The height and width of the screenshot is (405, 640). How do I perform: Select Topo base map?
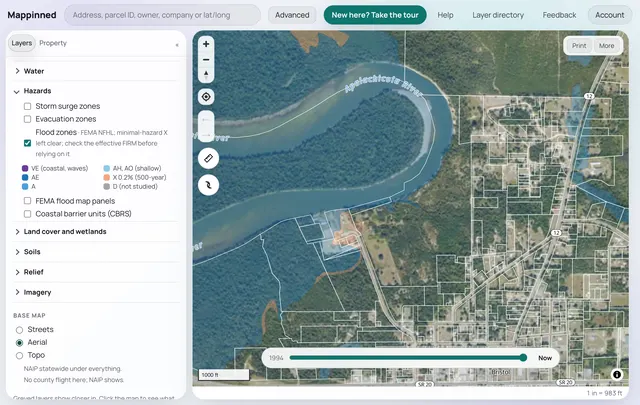tap(19, 356)
